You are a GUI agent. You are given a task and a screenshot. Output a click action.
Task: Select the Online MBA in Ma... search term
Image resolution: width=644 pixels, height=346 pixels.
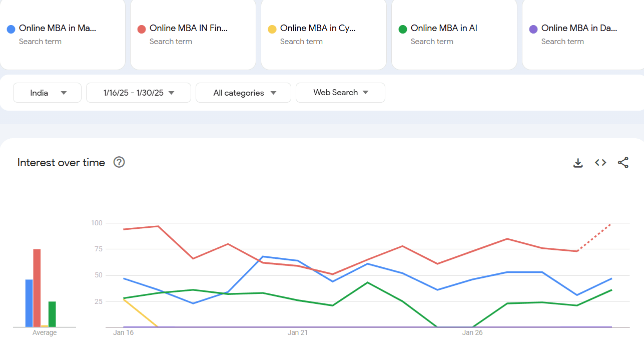(x=58, y=29)
